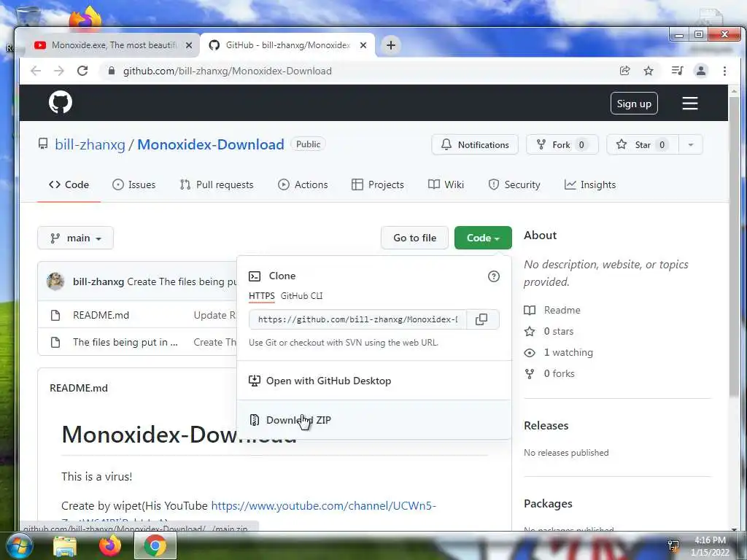Image resolution: width=747 pixels, height=560 pixels.
Task: Click the bill-zhanxg avatar image
Action: (x=55, y=281)
